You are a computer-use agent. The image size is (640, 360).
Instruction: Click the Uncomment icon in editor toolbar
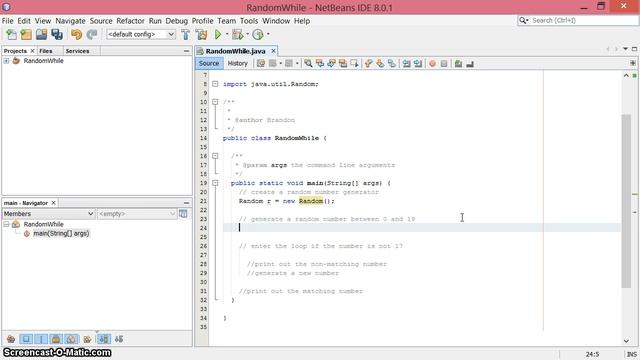coord(470,64)
